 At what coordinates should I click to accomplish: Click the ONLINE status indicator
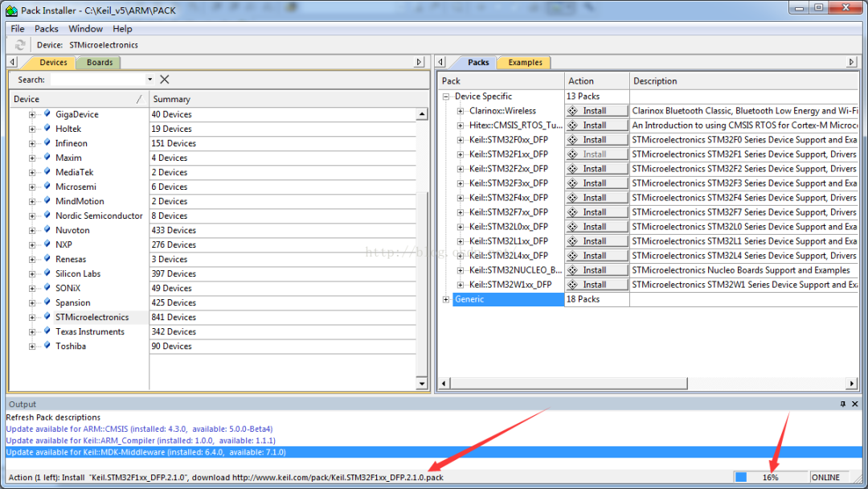[825, 477]
